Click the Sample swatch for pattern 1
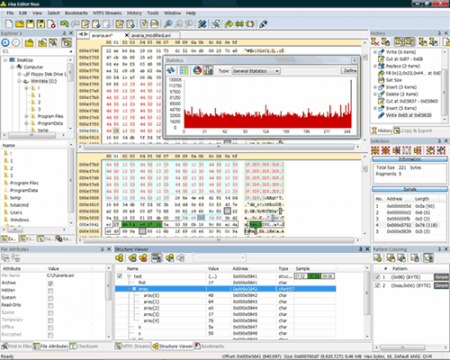The image size is (450, 360). (x=441, y=277)
